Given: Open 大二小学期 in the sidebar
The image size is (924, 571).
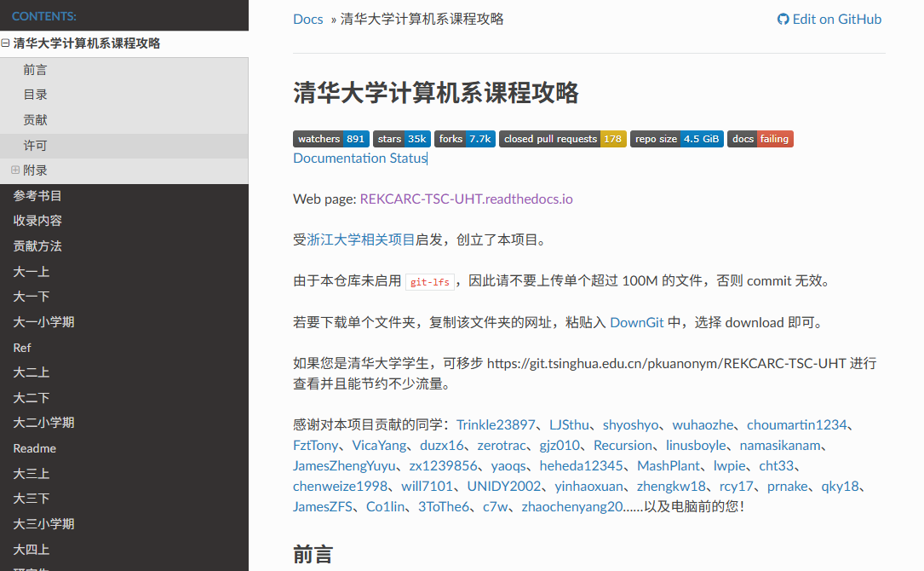Looking at the screenshot, I should pyautogui.click(x=123, y=423).
